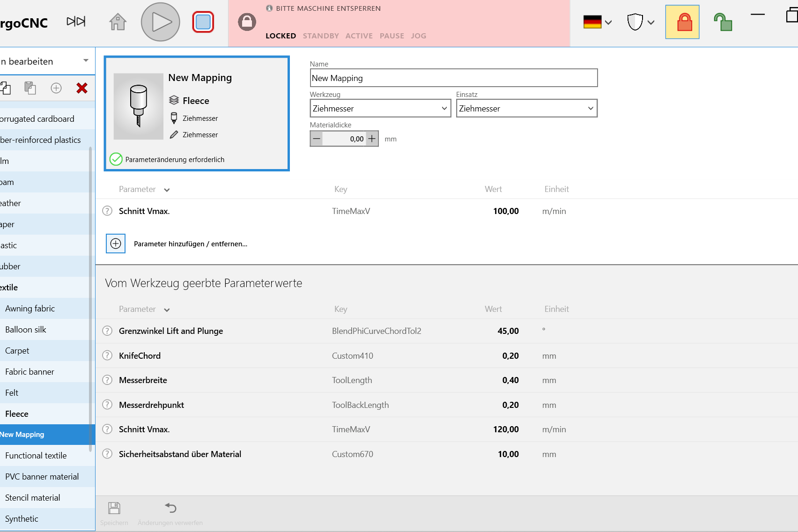Click the ACTIVE status label
This screenshot has height=532, width=798.
coord(359,36)
